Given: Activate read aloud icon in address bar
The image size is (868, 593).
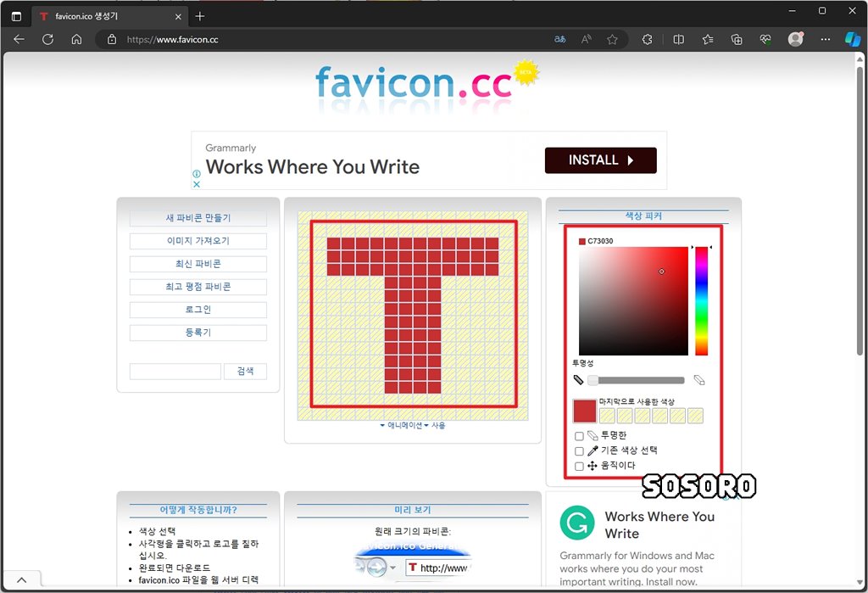Looking at the screenshot, I should coord(587,39).
